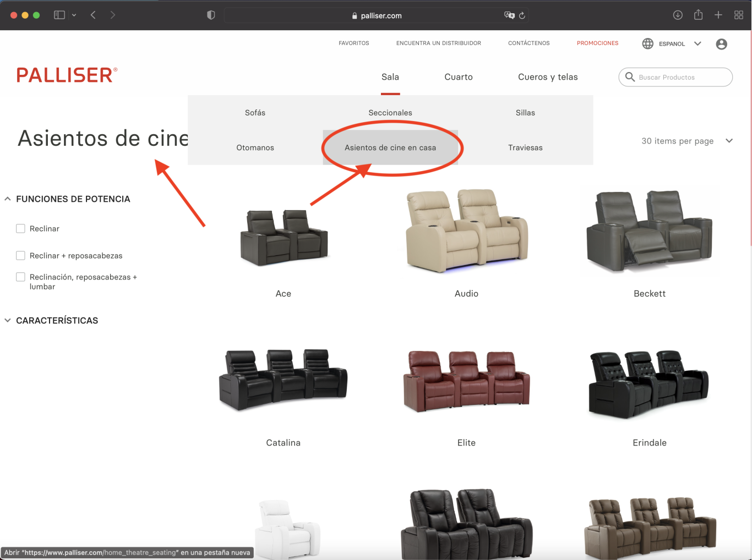This screenshot has width=752, height=560.
Task: Click the Safari sidebar toggle icon
Action: (59, 15)
